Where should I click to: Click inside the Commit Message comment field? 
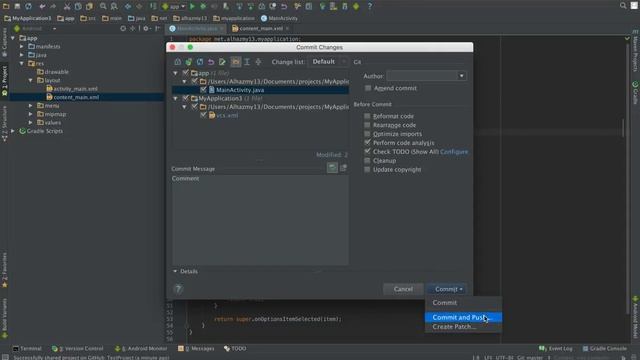click(260, 220)
